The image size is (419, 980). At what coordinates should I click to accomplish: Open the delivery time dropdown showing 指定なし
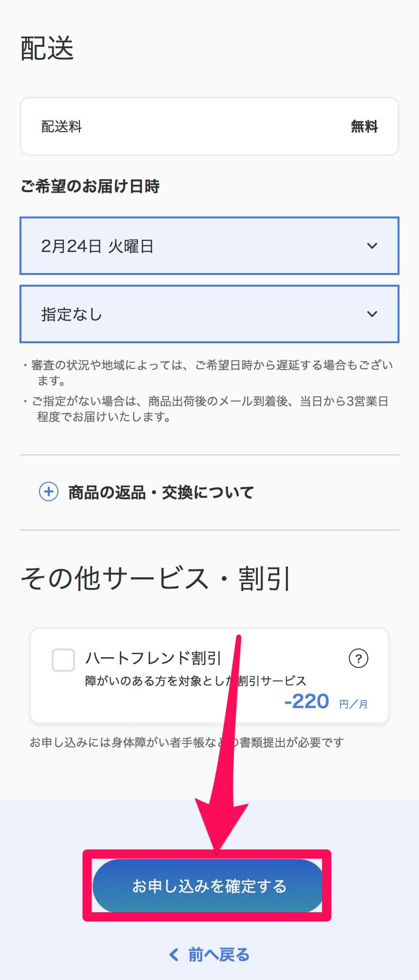point(209,314)
